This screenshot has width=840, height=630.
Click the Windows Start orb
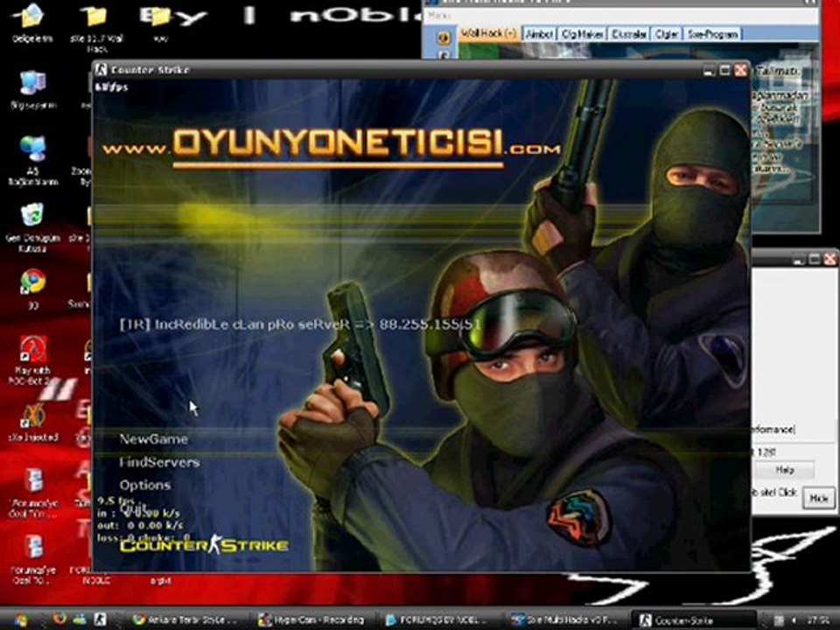pyautogui.click(x=20, y=620)
